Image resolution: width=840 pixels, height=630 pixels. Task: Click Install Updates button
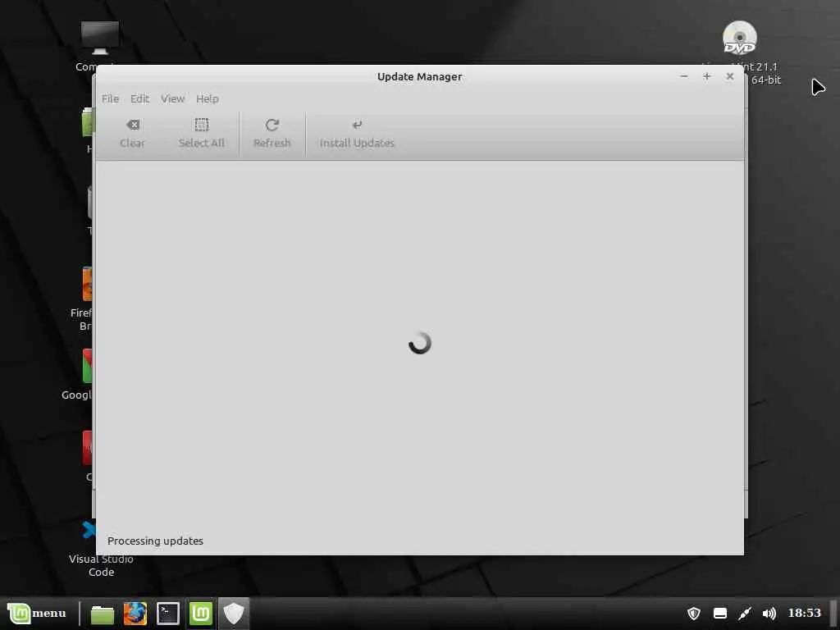357,134
